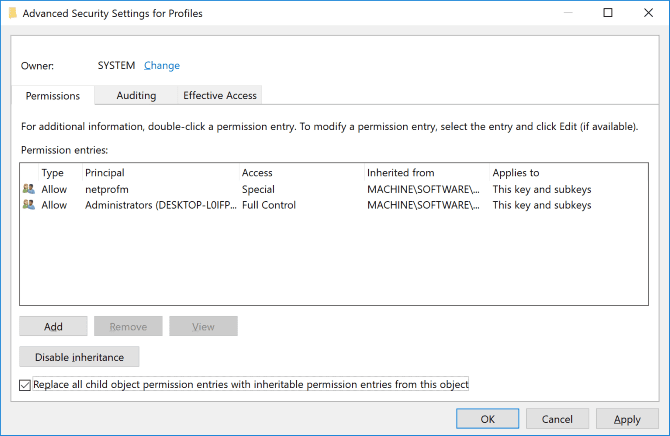
Task: Click the Cancel button
Action: [x=557, y=419]
